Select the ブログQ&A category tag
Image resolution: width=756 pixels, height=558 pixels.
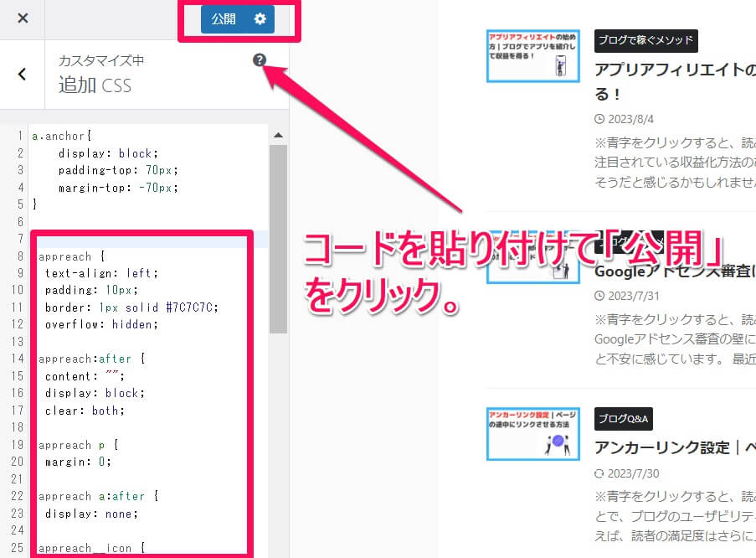tap(624, 419)
